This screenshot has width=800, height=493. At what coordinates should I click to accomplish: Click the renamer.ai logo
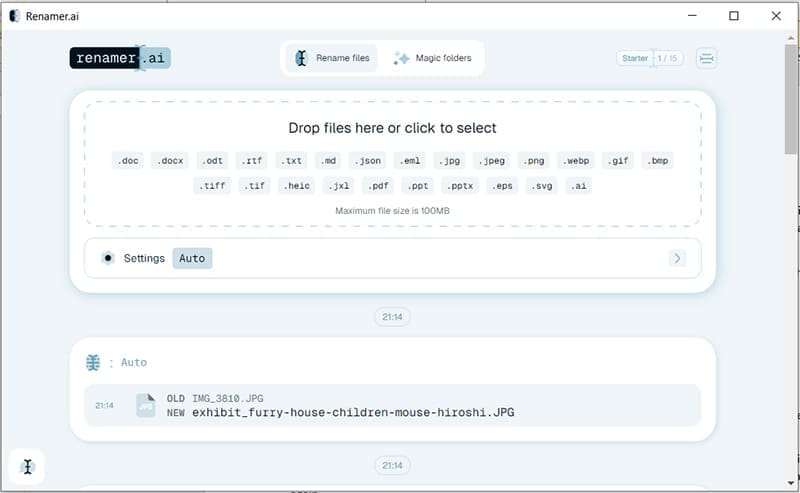point(120,58)
